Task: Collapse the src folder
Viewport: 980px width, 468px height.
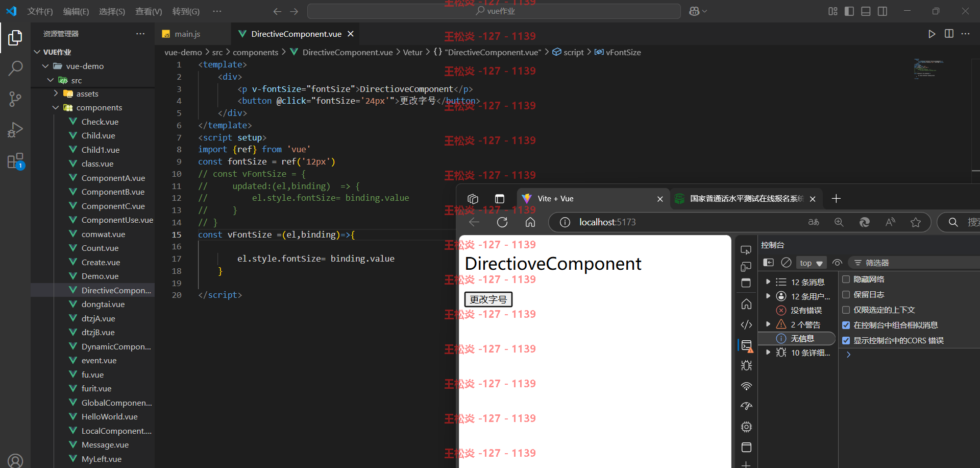Action: (x=51, y=80)
